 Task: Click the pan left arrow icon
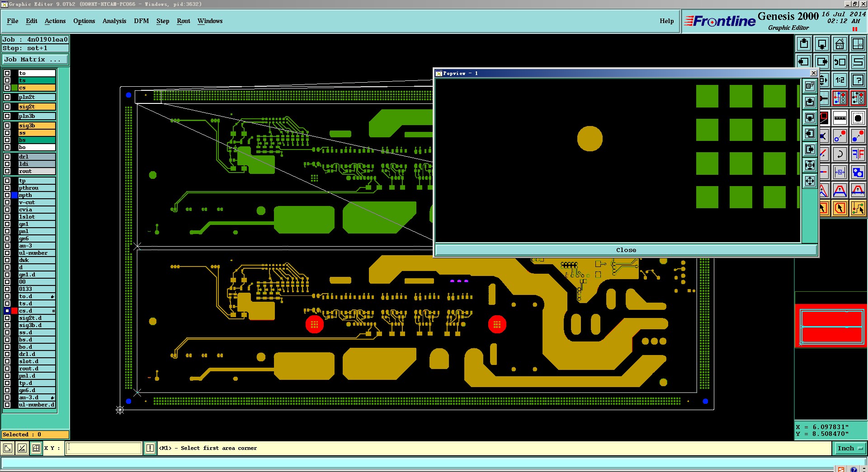coord(804,62)
